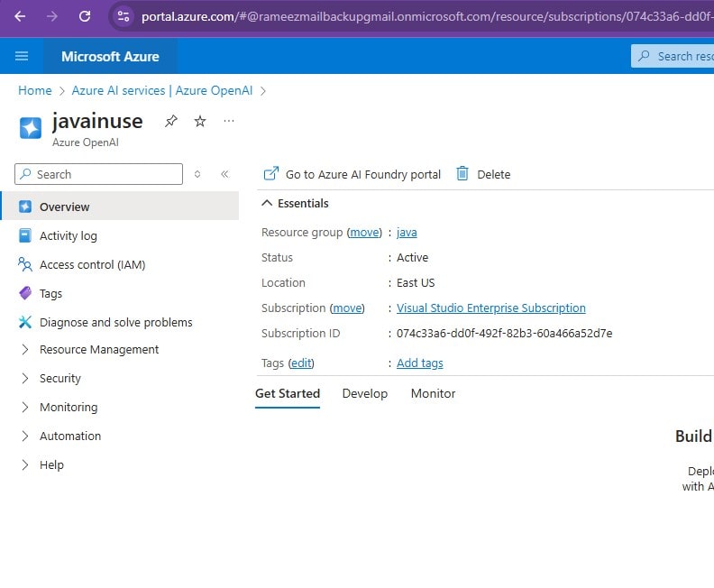This screenshot has width=714, height=588.
Task: Switch to the Monitor tab
Action: tap(433, 393)
